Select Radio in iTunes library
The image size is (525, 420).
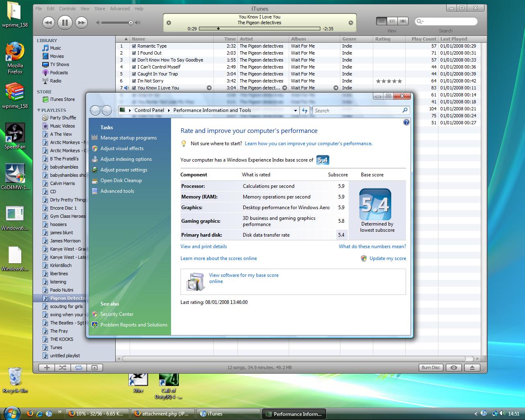pos(55,81)
